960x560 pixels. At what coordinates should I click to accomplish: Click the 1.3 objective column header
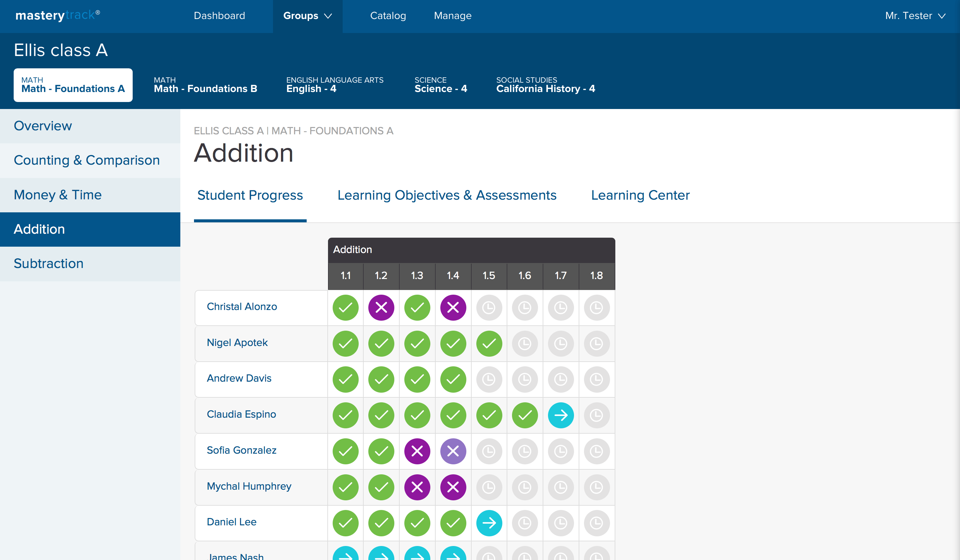417,275
